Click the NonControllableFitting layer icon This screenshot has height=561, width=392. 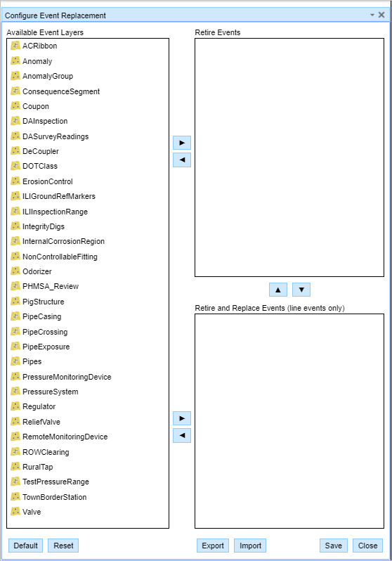tap(15, 256)
